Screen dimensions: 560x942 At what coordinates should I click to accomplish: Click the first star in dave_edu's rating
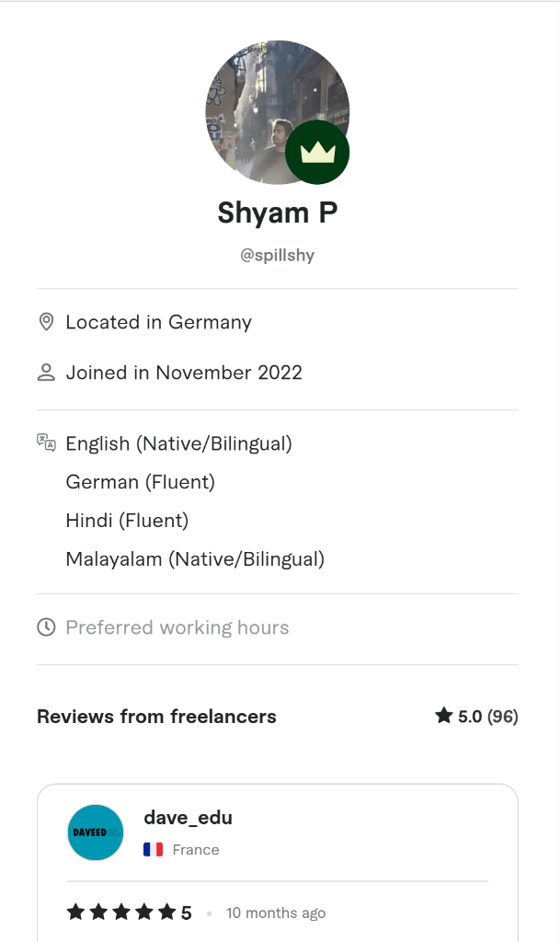click(x=74, y=912)
